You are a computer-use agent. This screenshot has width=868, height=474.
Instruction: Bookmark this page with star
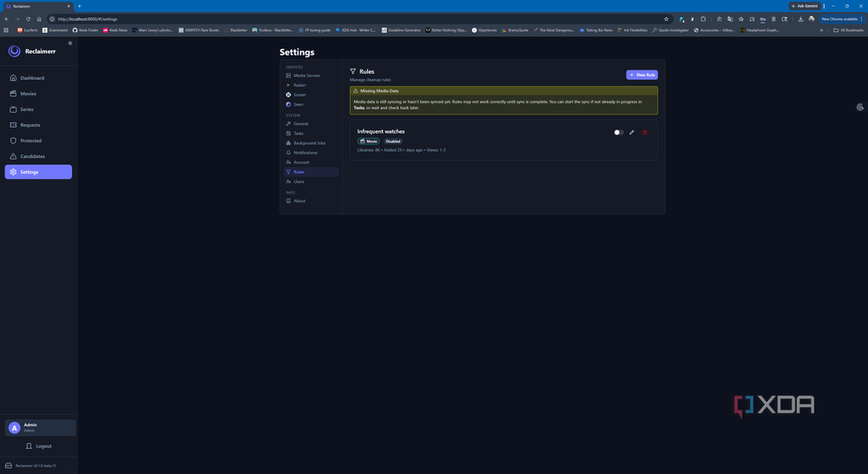click(x=666, y=19)
